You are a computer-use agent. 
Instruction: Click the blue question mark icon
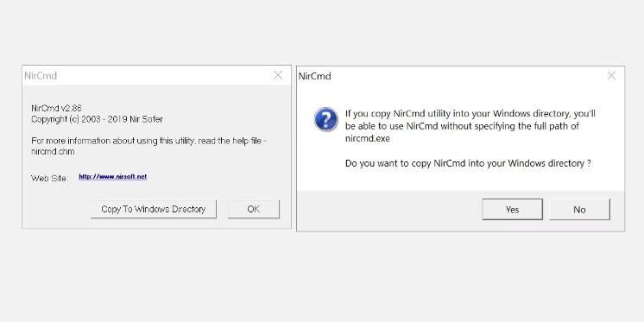point(326,119)
